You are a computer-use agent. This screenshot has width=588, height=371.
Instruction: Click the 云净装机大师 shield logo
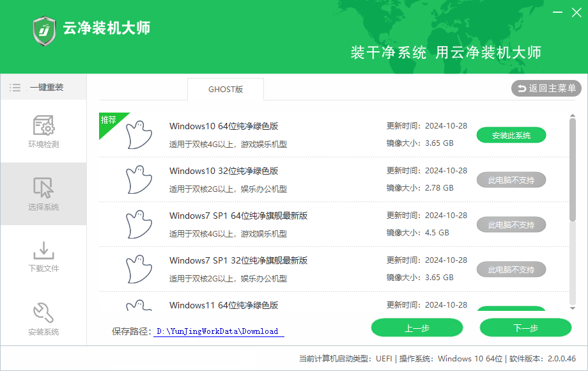43,31
